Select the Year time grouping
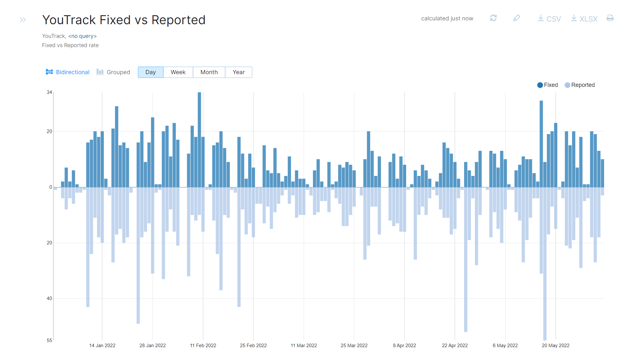Viewport: 628px width, 364px height. [238, 72]
